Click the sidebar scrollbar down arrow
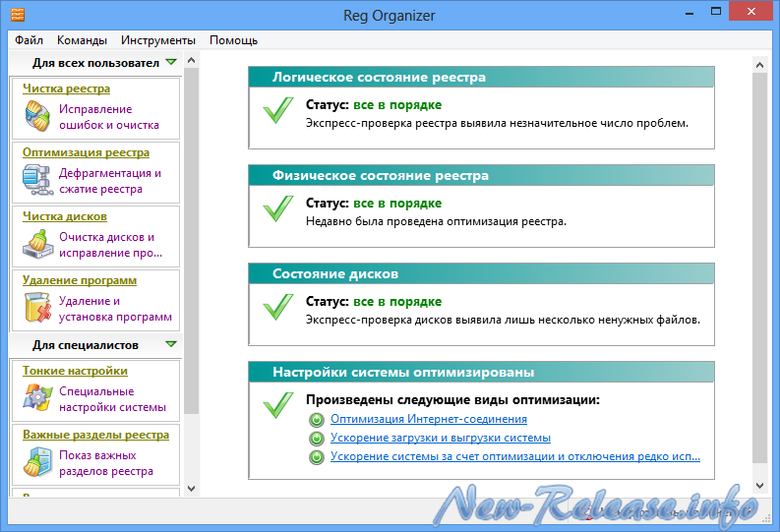 191,489
